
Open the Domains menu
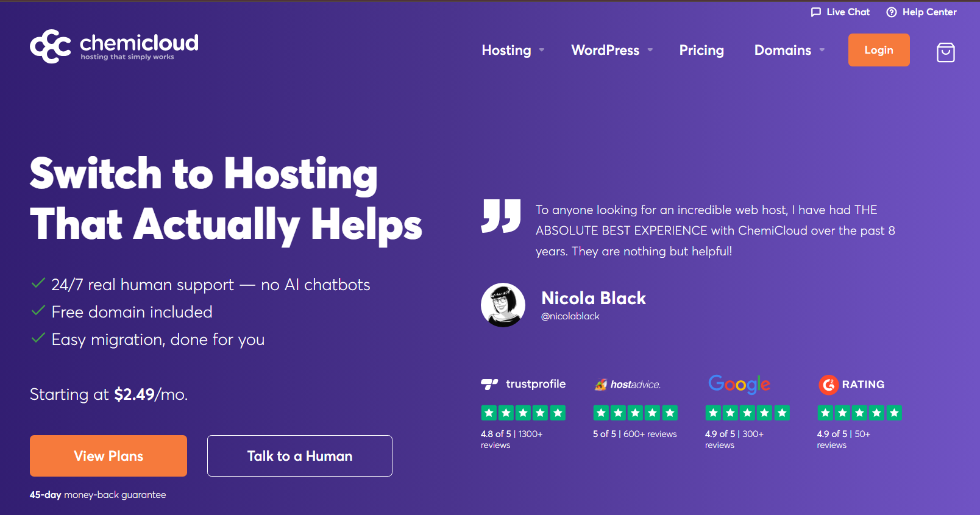[783, 50]
